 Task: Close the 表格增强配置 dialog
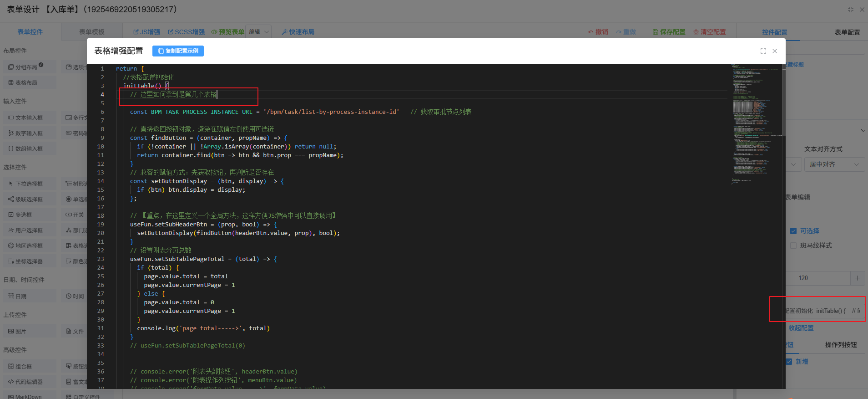(775, 51)
